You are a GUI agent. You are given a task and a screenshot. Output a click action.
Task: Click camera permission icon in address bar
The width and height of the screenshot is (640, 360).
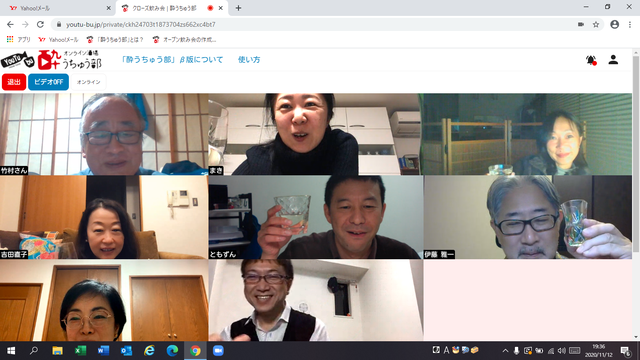click(581, 24)
